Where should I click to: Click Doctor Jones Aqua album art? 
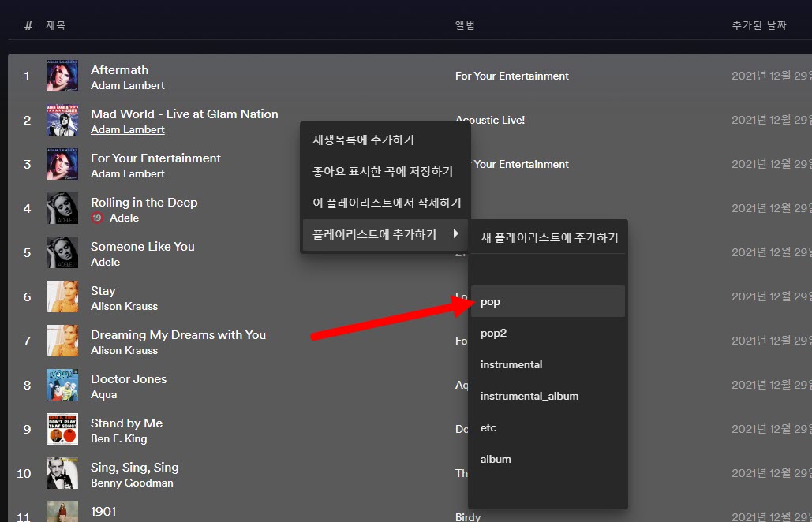click(x=62, y=385)
